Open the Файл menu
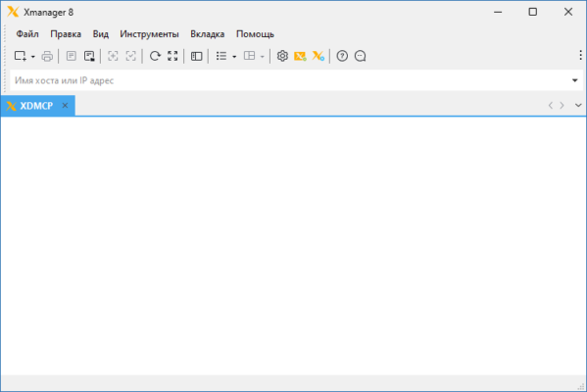Screen dimensions: 587x392 click(27, 34)
